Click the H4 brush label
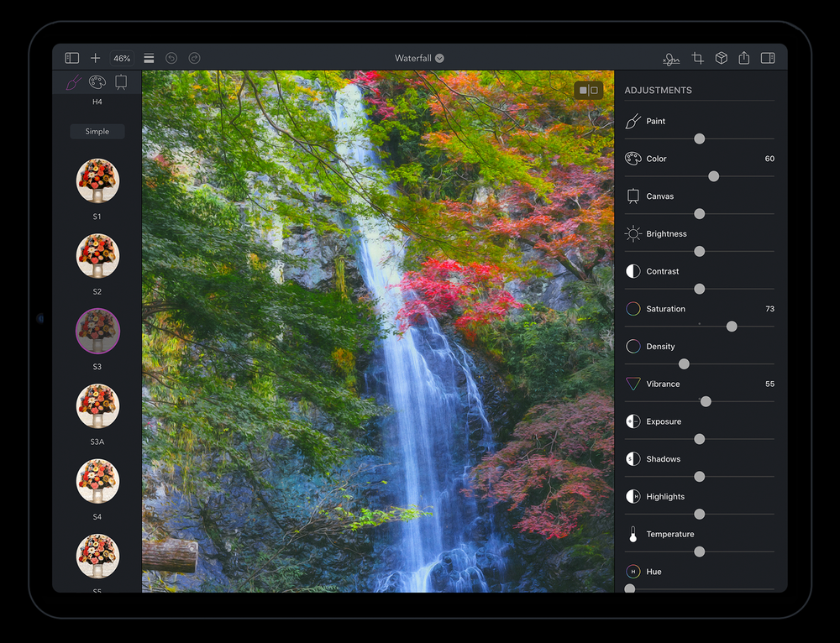The width and height of the screenshot is (840, 643). pos(97,101)
